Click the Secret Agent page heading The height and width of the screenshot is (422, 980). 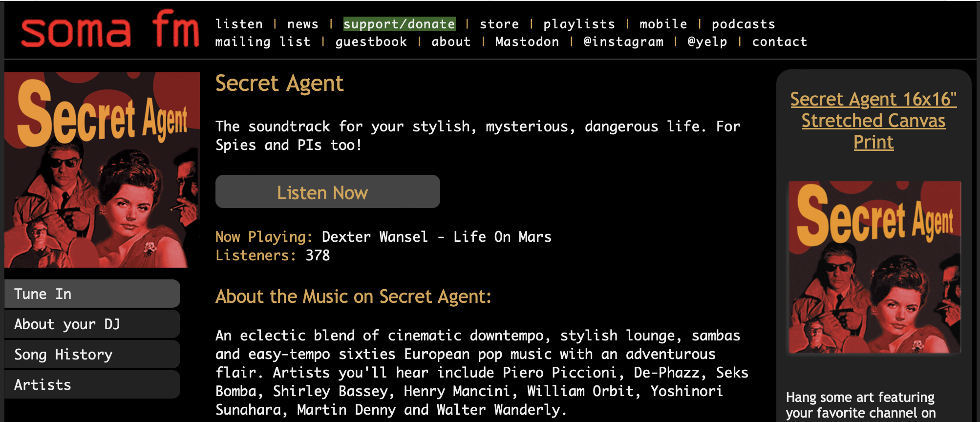coord(279,84)
